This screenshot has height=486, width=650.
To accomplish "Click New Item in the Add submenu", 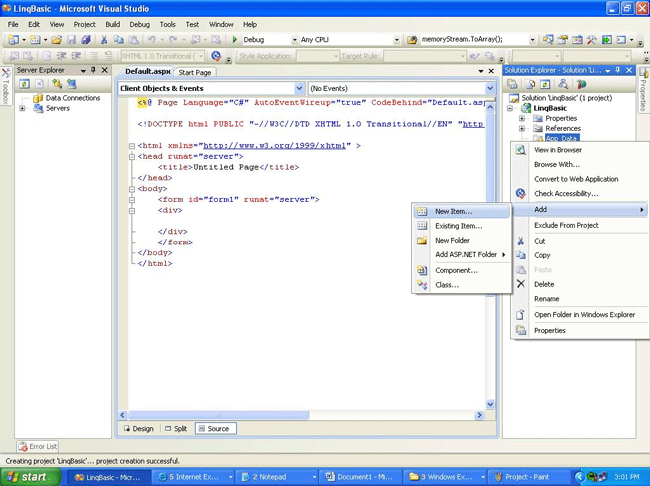I will tap(453, 212).
